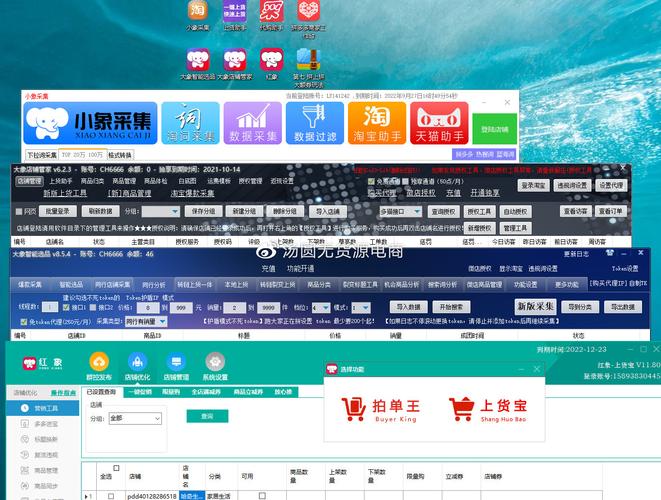
Task: Check row checkbox for pdd40128286518
Action: coord(111,496)
